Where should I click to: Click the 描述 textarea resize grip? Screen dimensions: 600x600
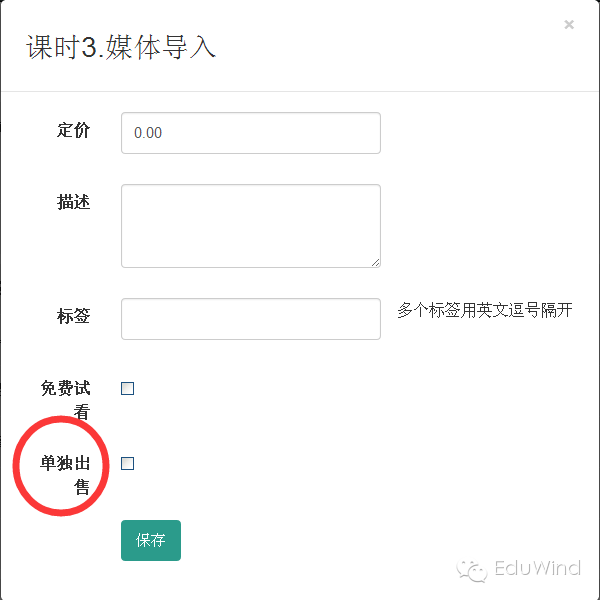tap(376, 262)
